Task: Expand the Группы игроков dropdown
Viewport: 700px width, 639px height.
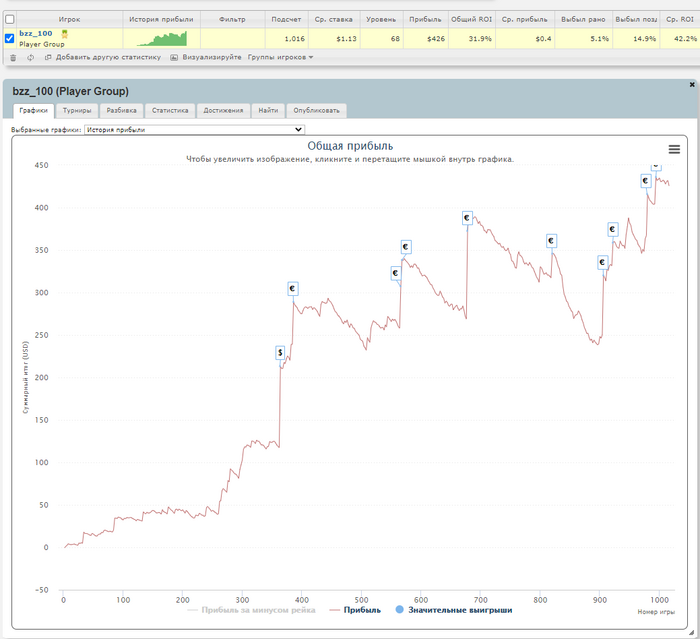Action: [280, 57]
